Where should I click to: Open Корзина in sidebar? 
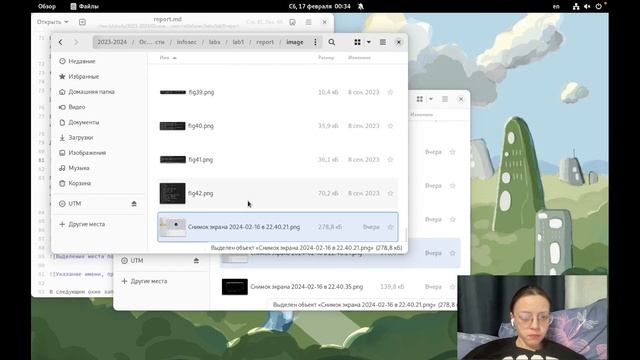tap(99, 183)
